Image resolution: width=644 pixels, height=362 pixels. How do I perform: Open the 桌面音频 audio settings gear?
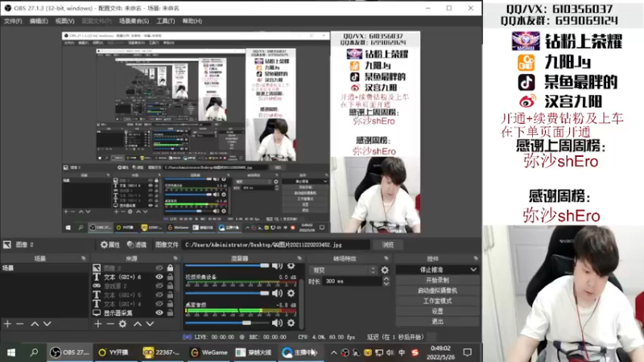pos(291,323)
